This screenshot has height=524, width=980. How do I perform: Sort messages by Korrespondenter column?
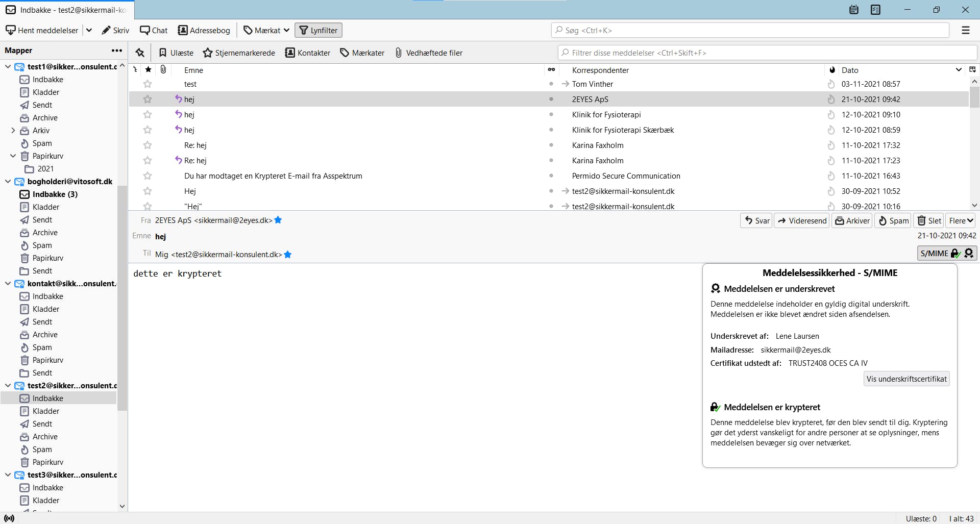pos(600,70)
